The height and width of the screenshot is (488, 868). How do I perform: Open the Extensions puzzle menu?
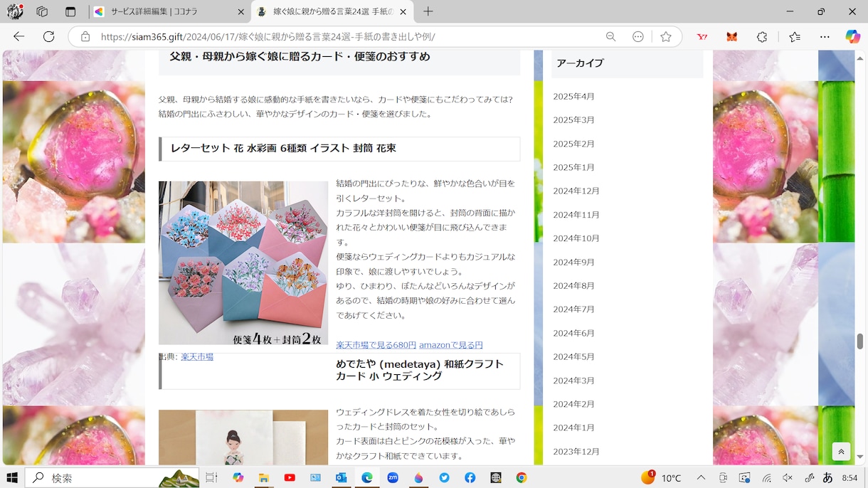762,36
